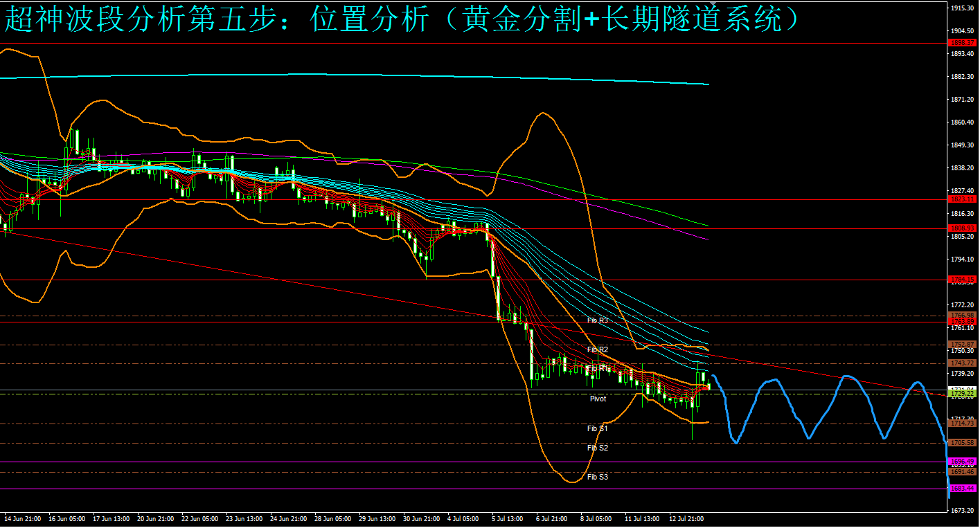The height and width of the screenshot is (528, 980).
Task: Click the brown 1752.87 price tag
Action: coord(962,345)
